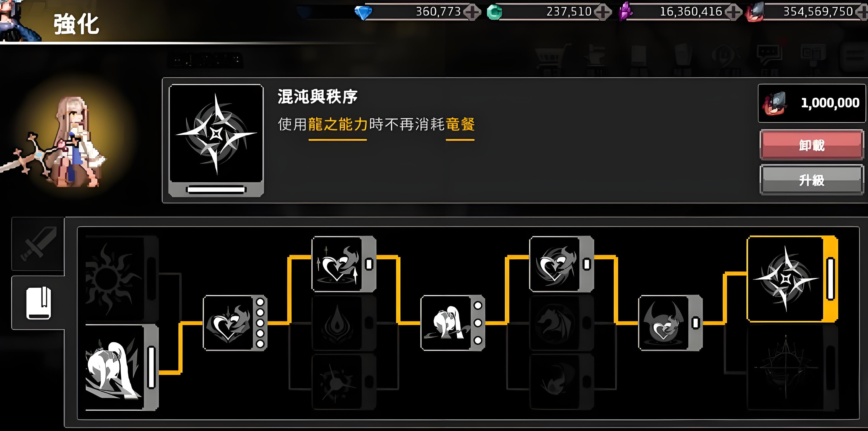Screen dimensions: 868x431
Task: Select the heart with flame five-level skill node
Action: pos(235,323)
